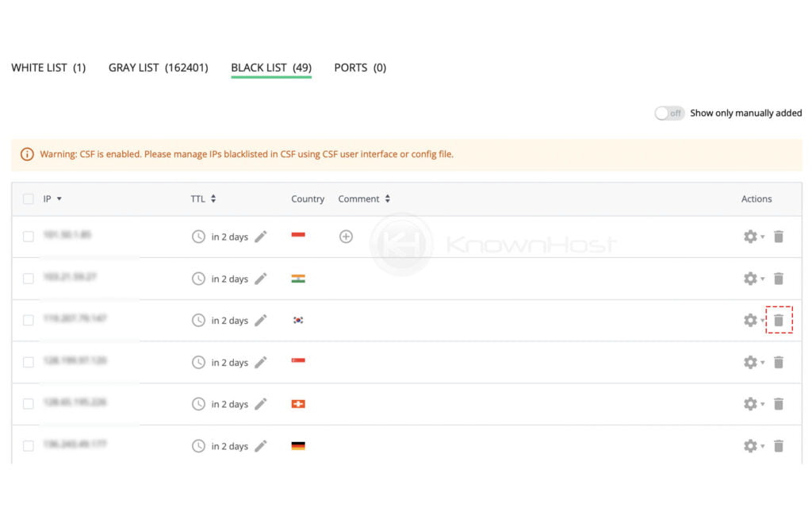The image size is (812, 508).
Task: Open gear actions menu for the India row
Action: coord(753,279)
